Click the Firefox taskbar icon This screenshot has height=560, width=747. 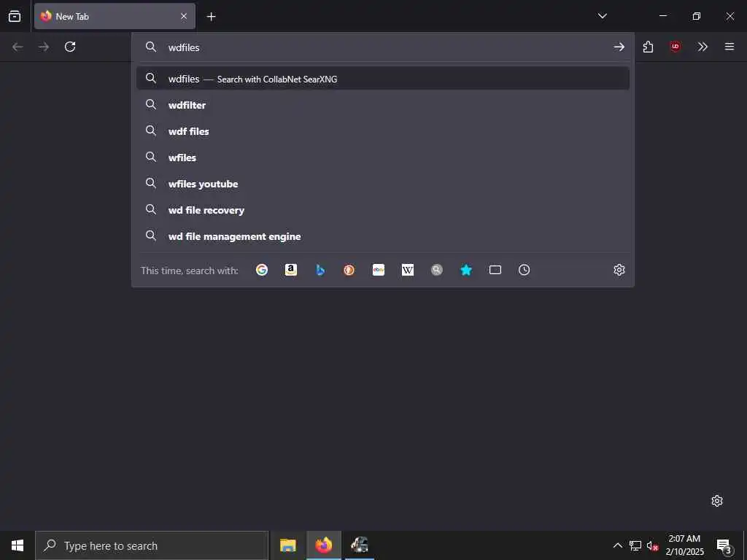coord(323,545)
